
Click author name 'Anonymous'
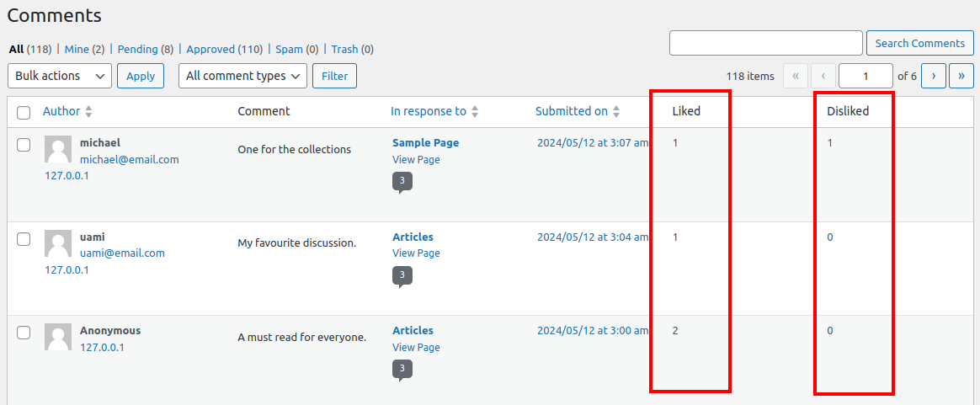point(110,330)
